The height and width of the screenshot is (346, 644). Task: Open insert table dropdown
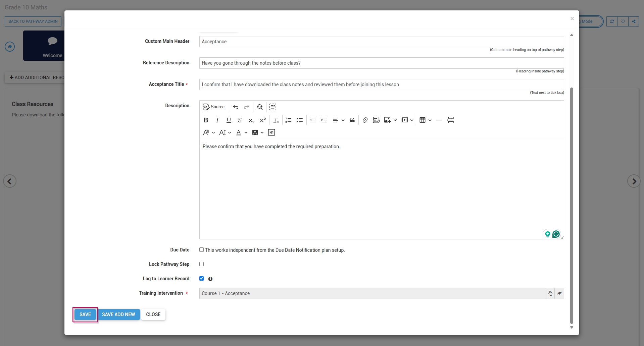425,120
